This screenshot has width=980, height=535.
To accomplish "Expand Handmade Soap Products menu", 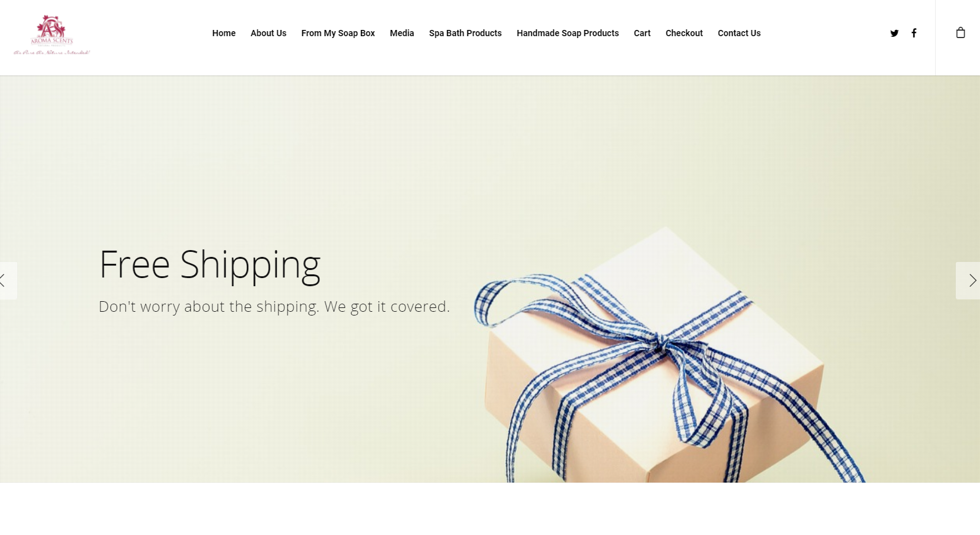I will pos(568,33).
